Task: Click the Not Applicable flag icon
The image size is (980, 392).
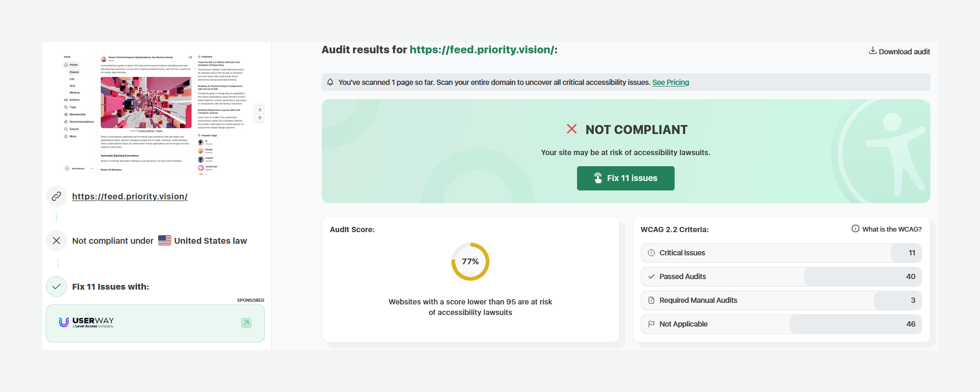Action: point(651,324)
